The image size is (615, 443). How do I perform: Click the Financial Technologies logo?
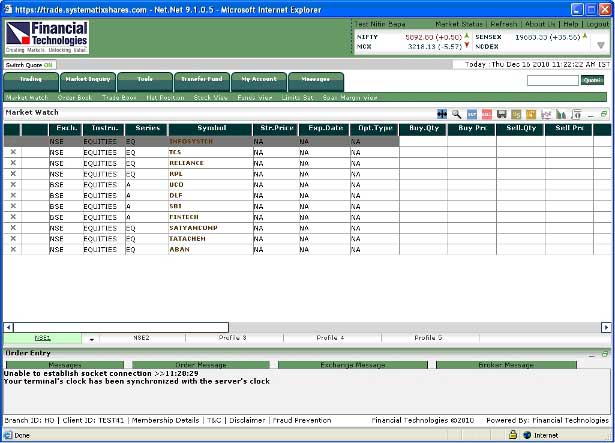click(47, 37)
